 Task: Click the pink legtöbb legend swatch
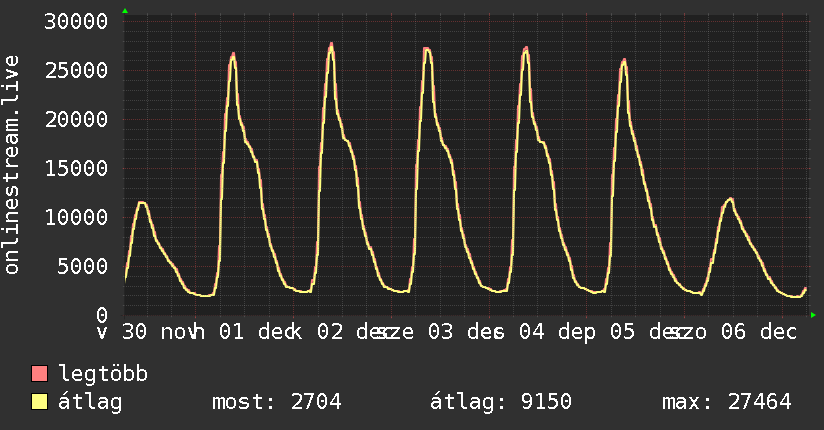tap(39, 373)
